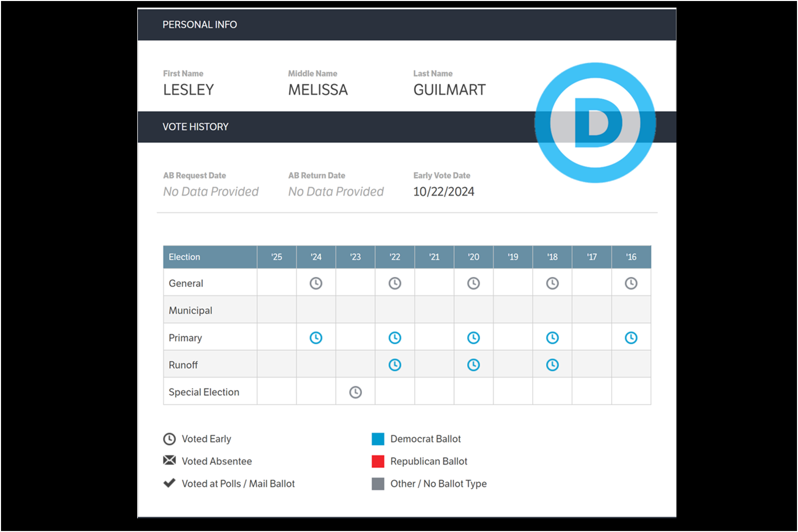The width and height of the screenshot is (798, 532).
Task: Click the Other / No Ballot Type gray swatch
Action: (378, 484)
